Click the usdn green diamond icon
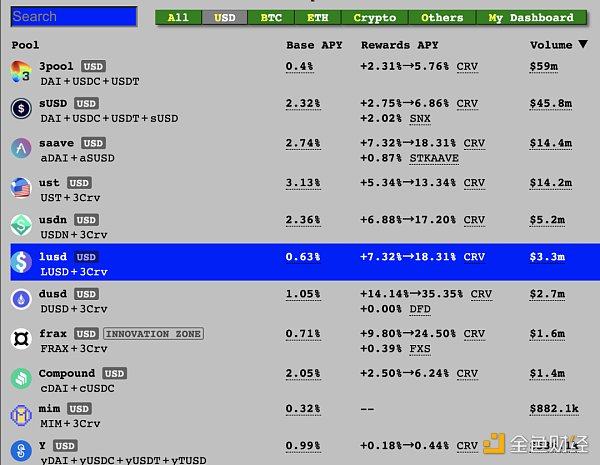600x465 pixels. [21, 225]
